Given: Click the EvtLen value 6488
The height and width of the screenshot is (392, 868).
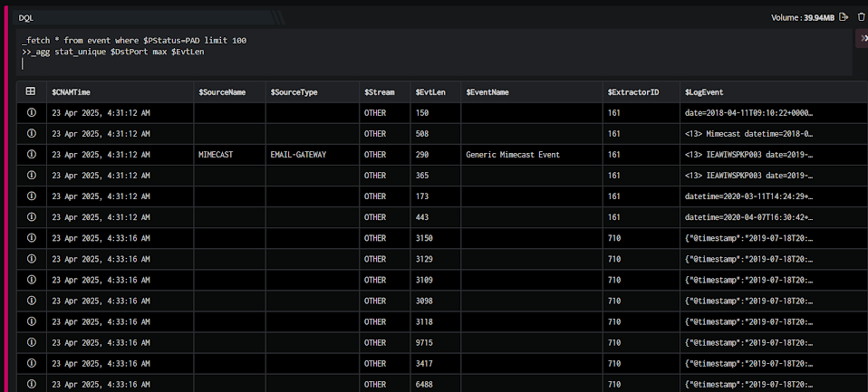Looking at the screenshot, I should click(424, 384).
